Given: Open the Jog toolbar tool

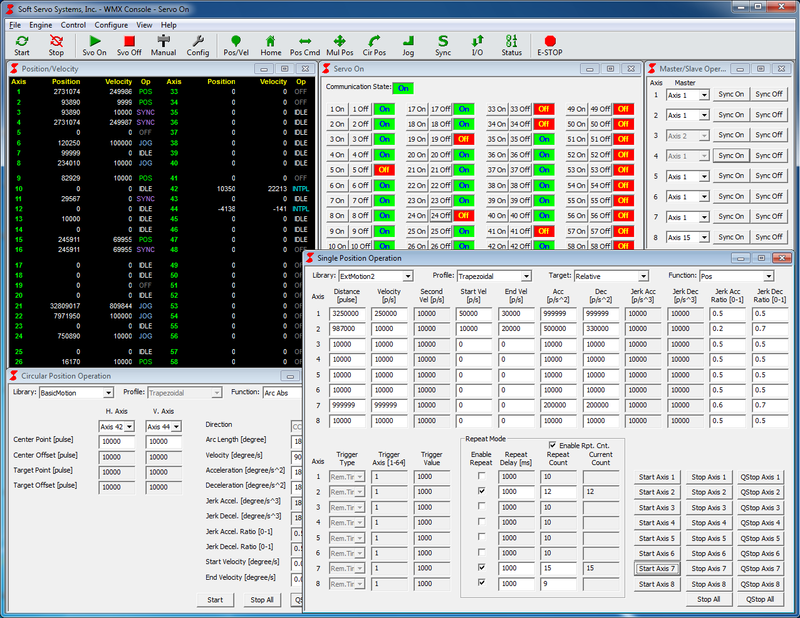Looking at the screenshot, I should coord(408,45).
